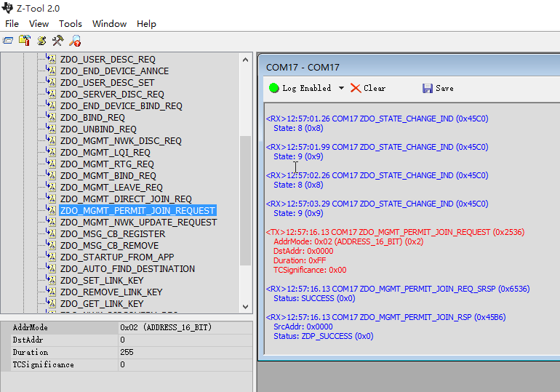Select ZDO_MSG_CB_REGISTER command
Viewport: 560px width, 392px height.
tap(113, 234)
